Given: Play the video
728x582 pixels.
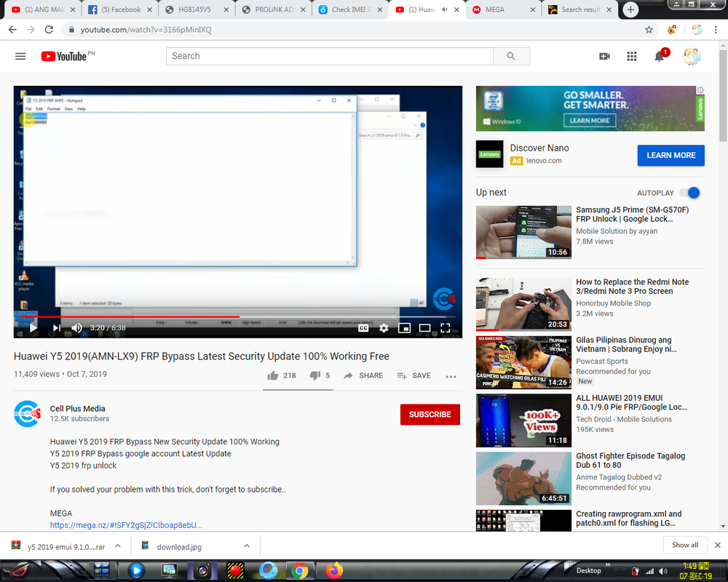Looking at the screenshot, I should [x=33, y=327].
